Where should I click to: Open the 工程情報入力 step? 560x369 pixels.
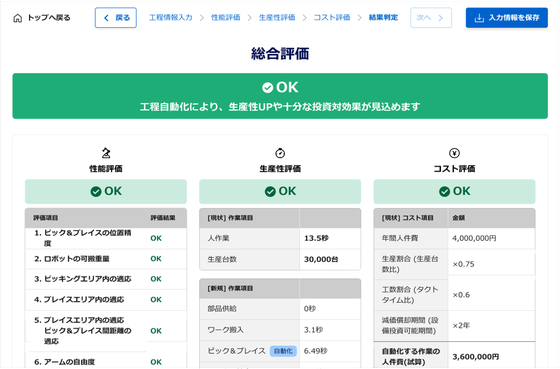[x=170, y=18]
